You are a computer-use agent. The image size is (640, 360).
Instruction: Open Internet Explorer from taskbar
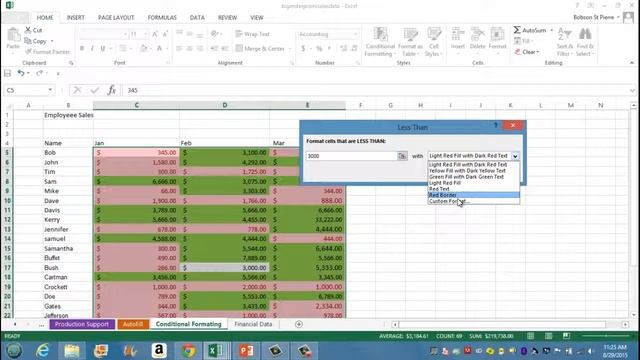(x=42, y=351)
